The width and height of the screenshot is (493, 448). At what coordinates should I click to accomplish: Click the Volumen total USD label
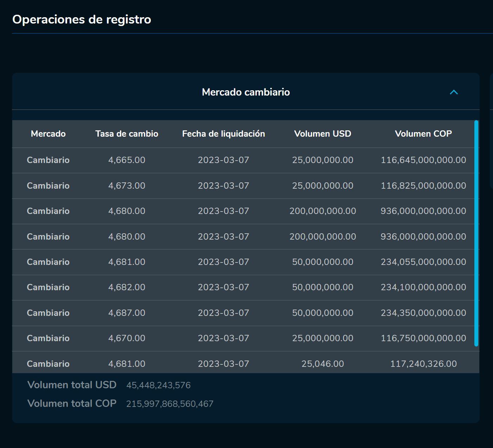[72, 384]
